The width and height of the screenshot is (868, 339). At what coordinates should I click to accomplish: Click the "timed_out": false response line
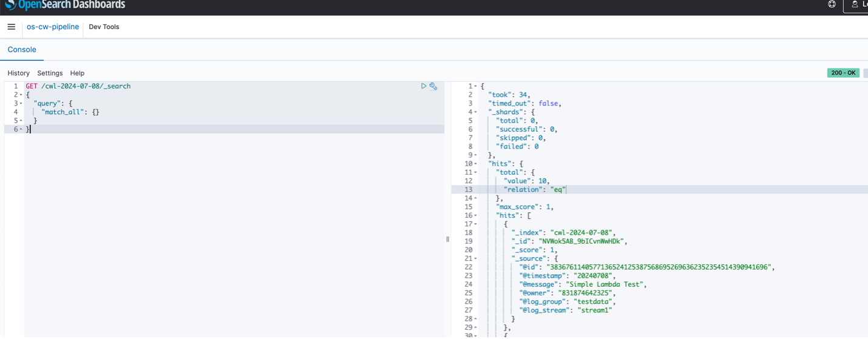point(525,103)
